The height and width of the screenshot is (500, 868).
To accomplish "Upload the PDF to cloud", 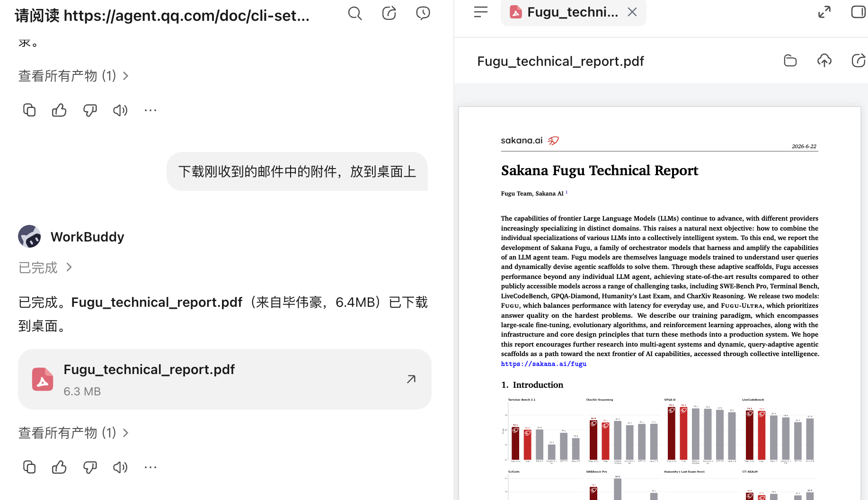I will (x=824, y=61).
